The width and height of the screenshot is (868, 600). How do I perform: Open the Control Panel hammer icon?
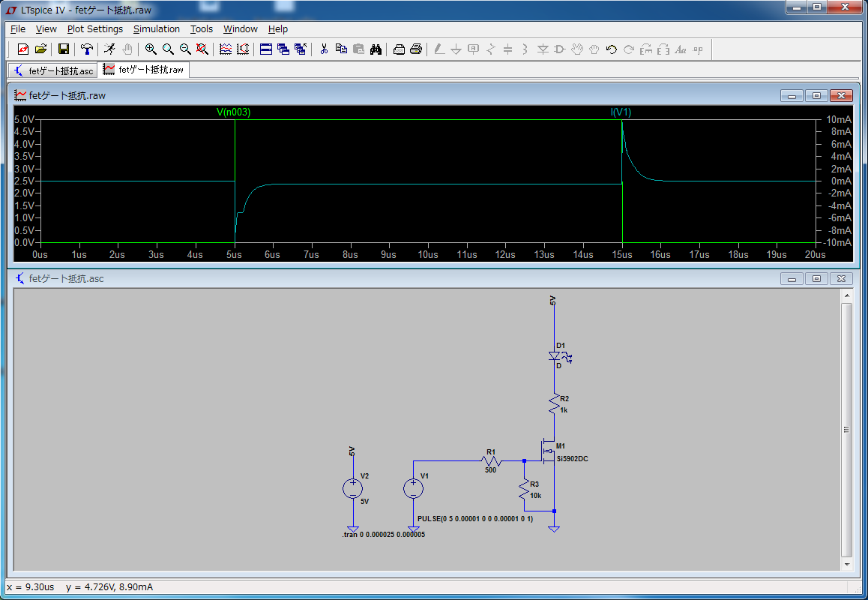point(87,49)
